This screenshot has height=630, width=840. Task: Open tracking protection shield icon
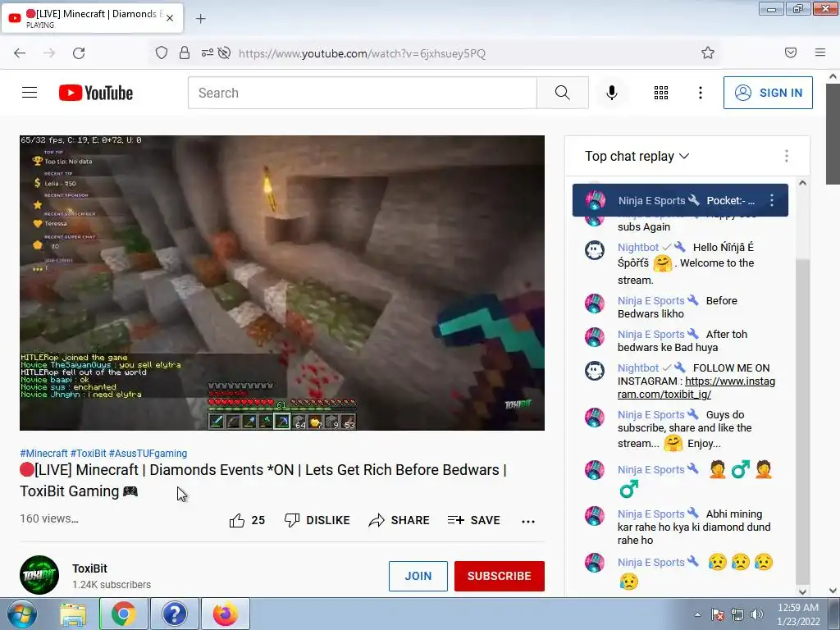[162, 52]
